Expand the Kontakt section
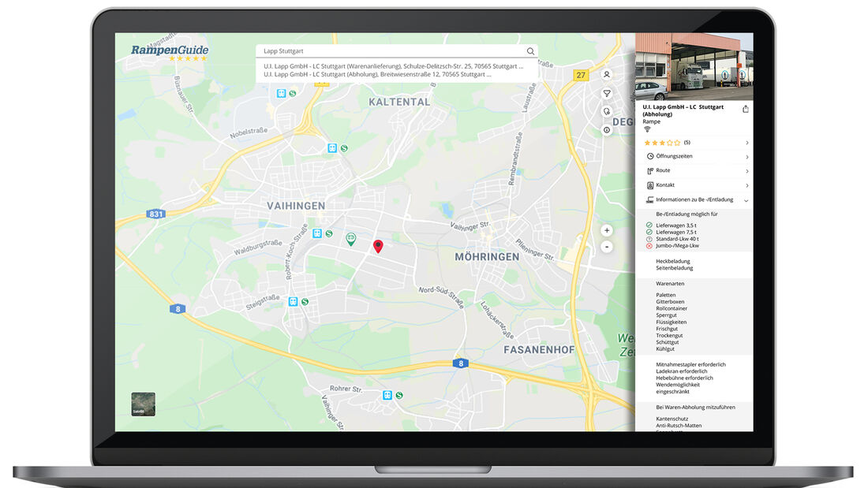 pyautogui.click(x=694, y=185)
